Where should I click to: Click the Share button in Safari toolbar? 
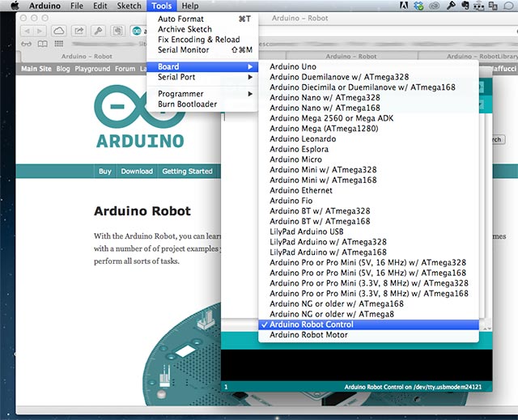click(79, 31)
